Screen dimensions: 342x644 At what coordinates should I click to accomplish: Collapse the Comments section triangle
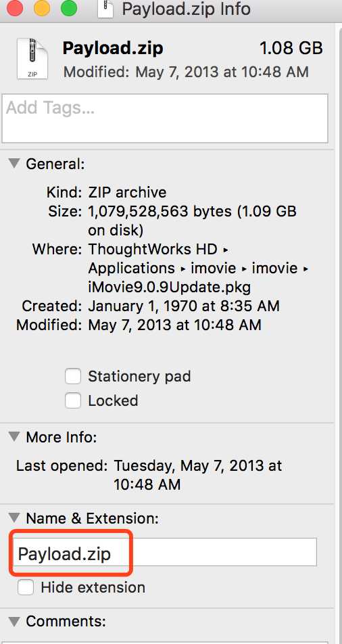point(14,620)
